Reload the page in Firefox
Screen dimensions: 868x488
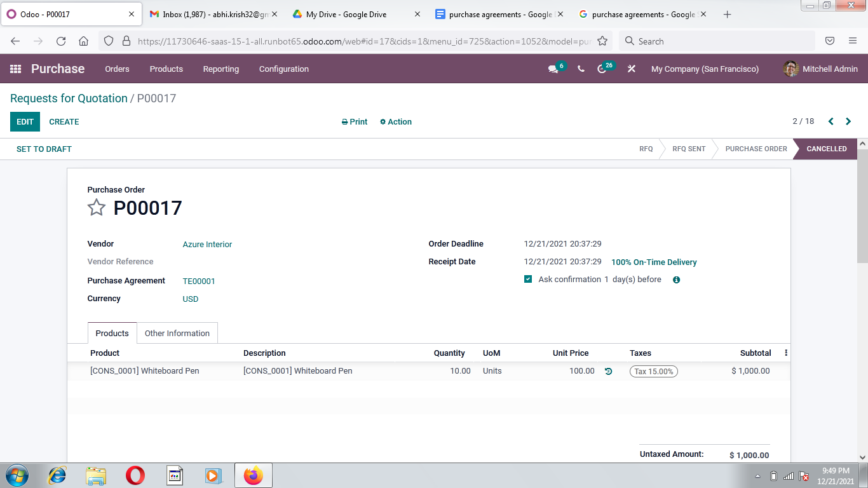click(x=61, y=41)
